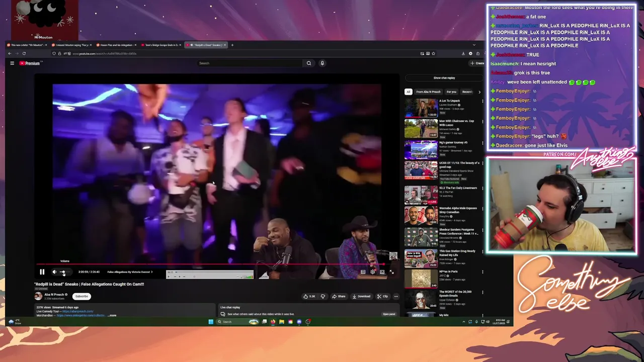Open File Explorer from taskbar
Image resolution: width=644 pixels, height=362 pixels.
pyautogui.click(x=282, y=322)
